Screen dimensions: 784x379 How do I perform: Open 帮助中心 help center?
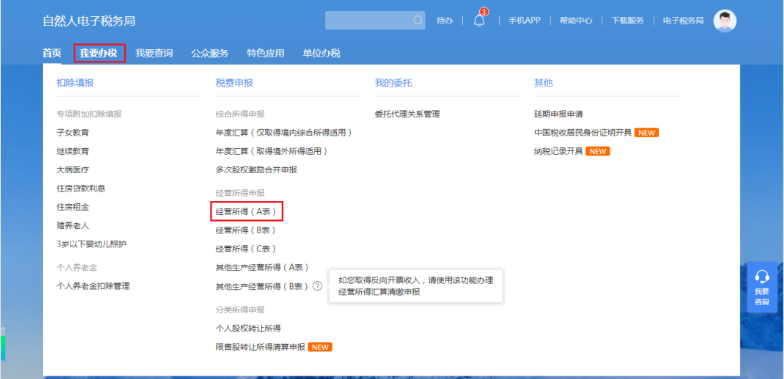pyautogui.click(x=576, y=20)
